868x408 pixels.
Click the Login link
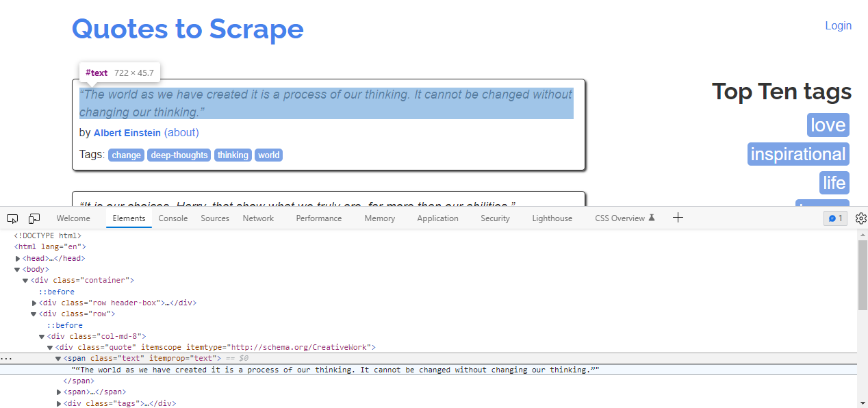[838, 25]
